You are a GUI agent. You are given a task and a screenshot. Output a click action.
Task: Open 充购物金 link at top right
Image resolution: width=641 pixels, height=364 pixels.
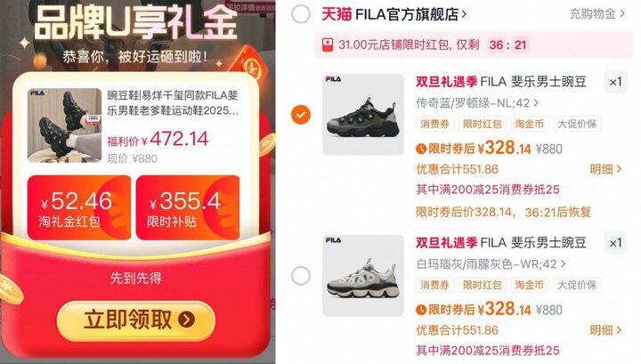click(597, 14)
